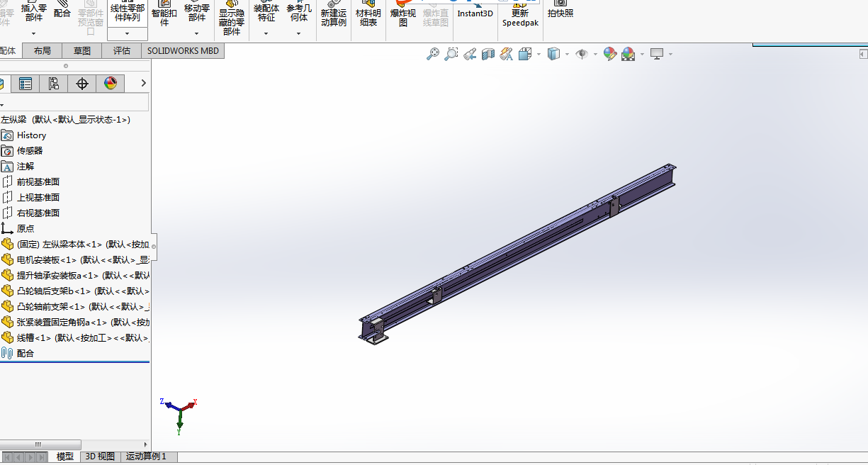Select History in feature tree
The height and width of the screenshot is (465, 868).
click(x=31, y=135)
